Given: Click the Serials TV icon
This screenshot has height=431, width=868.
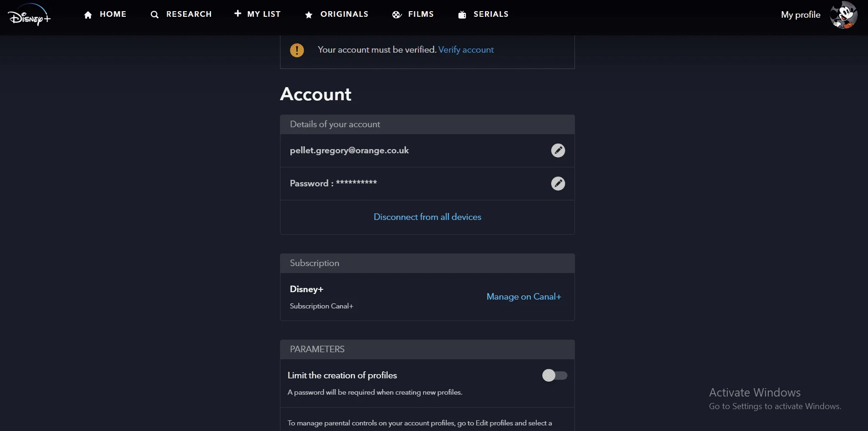Looking at the screenshot, I should 462,15.
